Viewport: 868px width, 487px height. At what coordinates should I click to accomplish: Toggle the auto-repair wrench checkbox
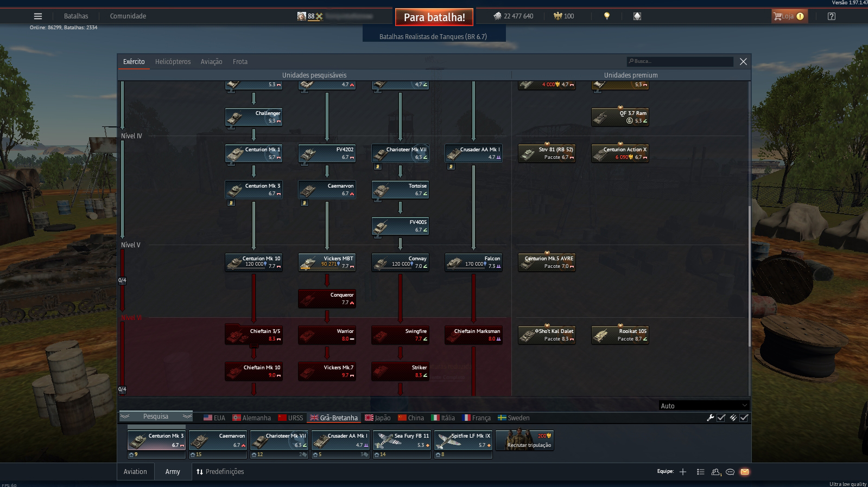point(721,418)
